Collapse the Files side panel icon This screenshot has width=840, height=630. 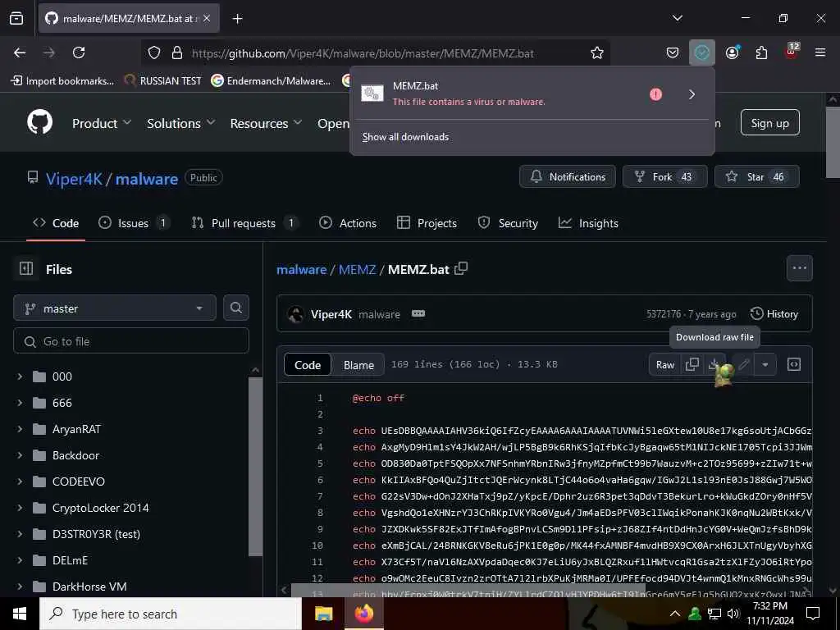[25, 268]
